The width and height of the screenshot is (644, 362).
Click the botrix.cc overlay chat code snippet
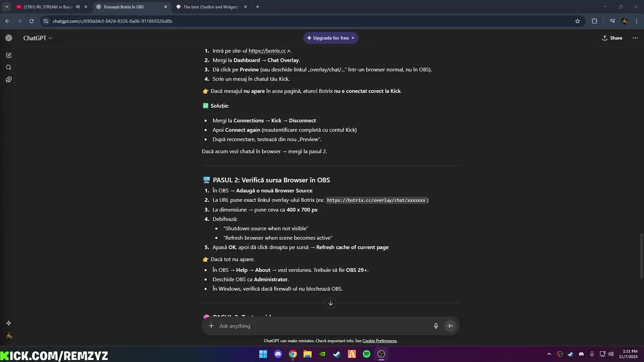(376, 200)
